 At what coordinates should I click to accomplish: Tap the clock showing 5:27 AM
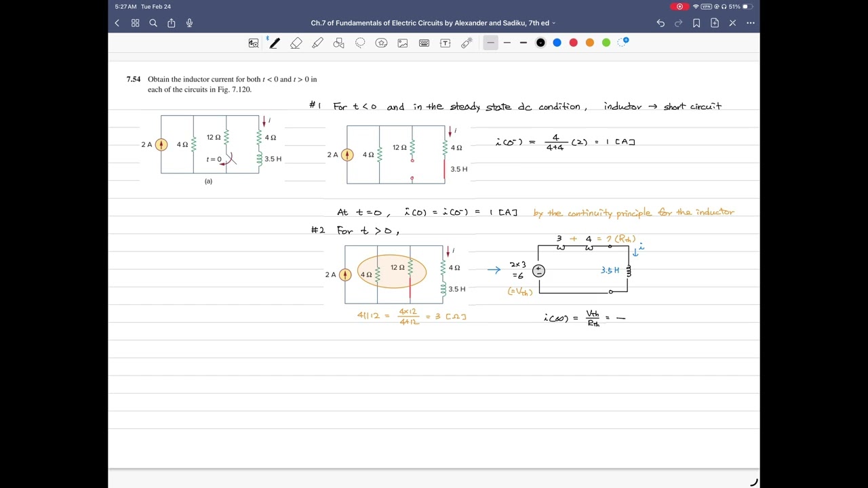pos(125,6)
